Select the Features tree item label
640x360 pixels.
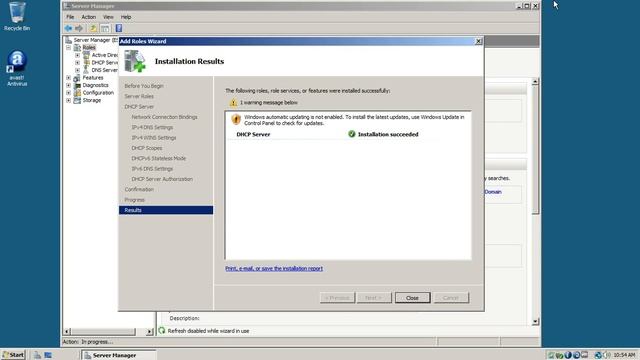(93, 78)
